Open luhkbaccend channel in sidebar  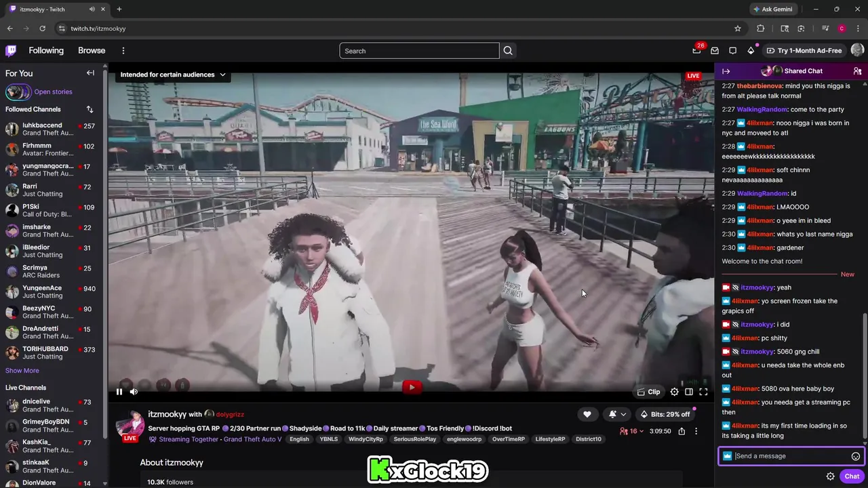click(51, 129)
